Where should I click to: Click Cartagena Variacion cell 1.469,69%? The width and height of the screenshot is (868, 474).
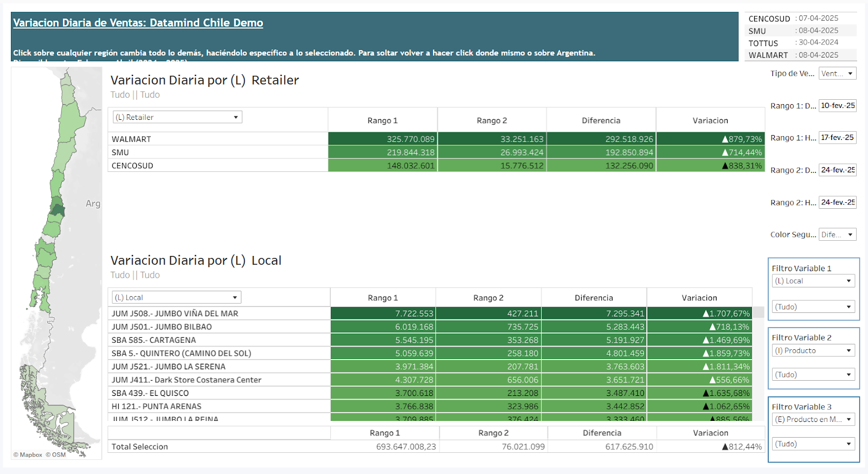(x=699, y=340)
